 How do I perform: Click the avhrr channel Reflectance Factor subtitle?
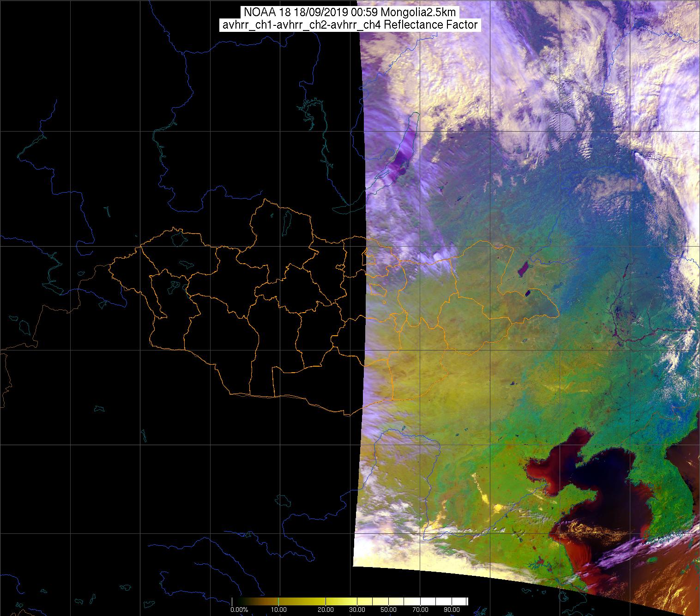coord(350,25)
